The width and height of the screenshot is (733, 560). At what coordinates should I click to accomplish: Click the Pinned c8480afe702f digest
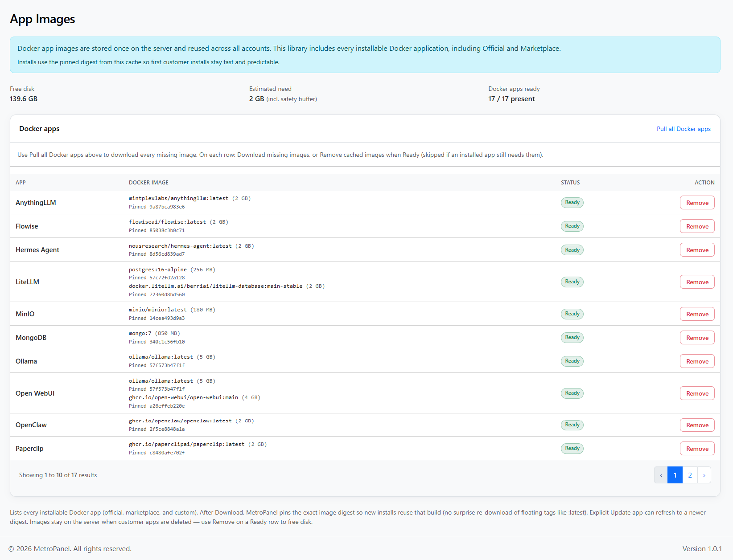pyautogui.click(x=156, y=453)
